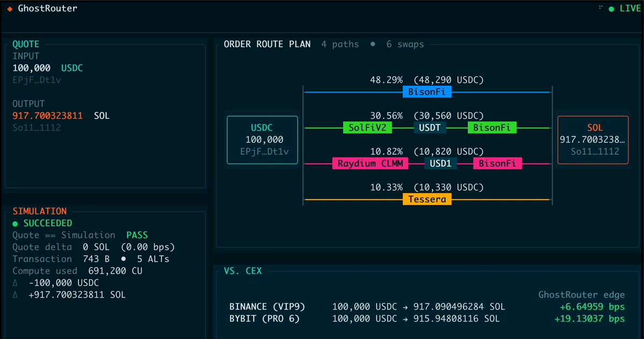Click the orange GhostRouter diamond logo
The width and height of the screenshot is (644, 339).
pyautogui.click(x=10, y=9)
